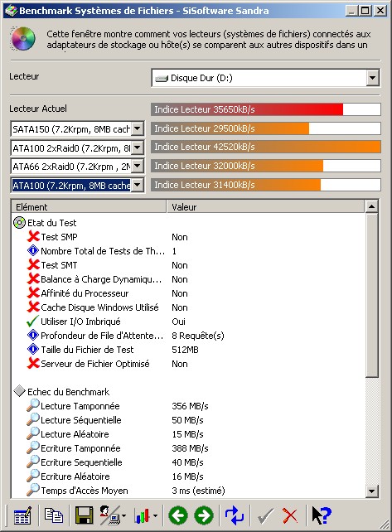Click the list scrollbar down arrow
The width and height of the screenshot is (392, 532).
point(372,491)
